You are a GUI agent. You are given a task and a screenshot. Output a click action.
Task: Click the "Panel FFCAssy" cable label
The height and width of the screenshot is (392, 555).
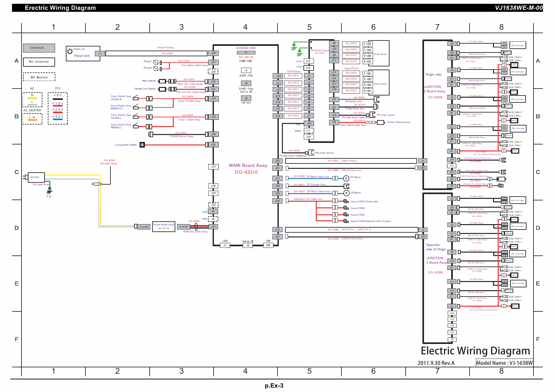(166, 48)
